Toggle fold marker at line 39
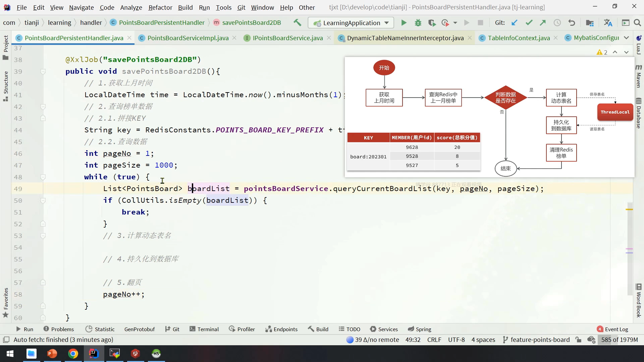 [43, 71]
